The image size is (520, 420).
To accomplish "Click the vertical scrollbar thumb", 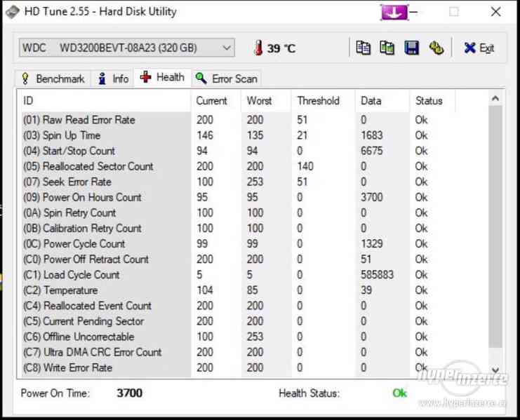I will point(495,227).
